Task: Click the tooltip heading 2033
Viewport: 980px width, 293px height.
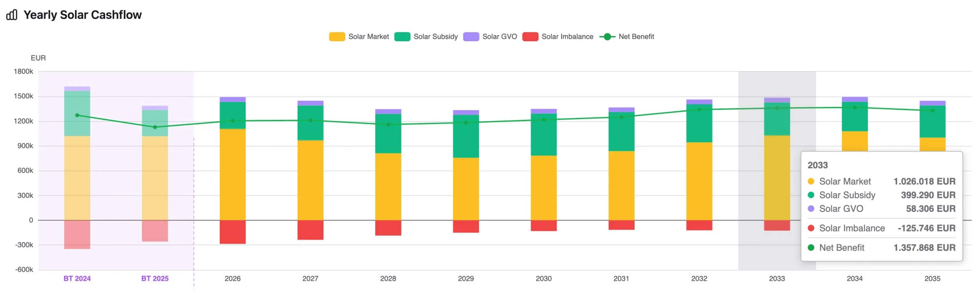Action: pos(817,165)
